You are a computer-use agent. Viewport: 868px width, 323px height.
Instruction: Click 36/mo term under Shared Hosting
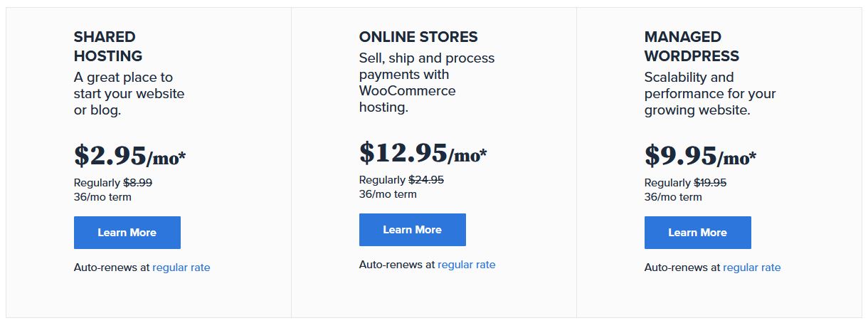click(x=102, y=197)
